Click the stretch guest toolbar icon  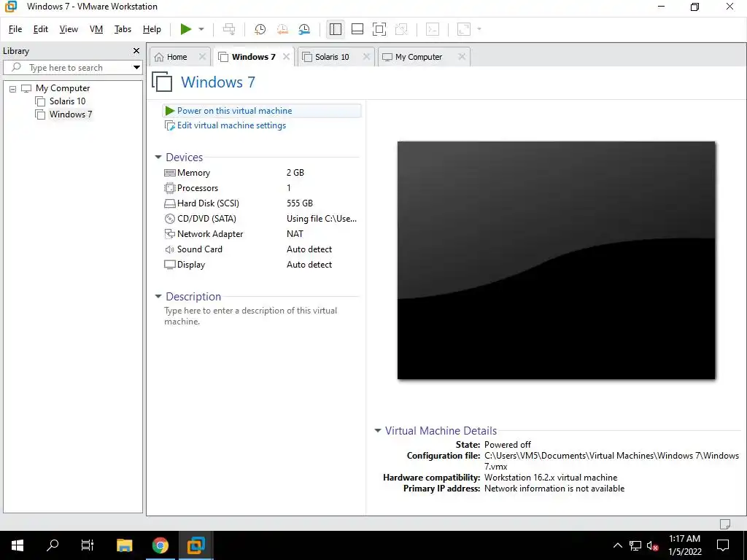[x=463, y=29]
